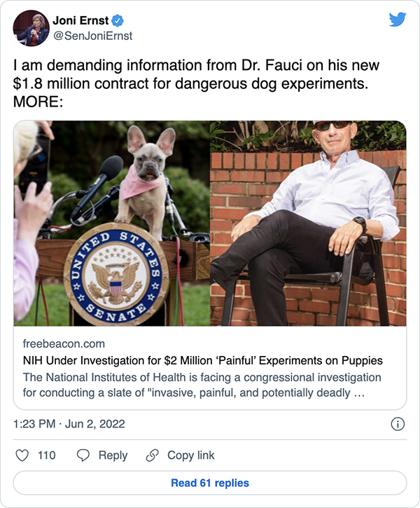This screenshot has height=508, width=420.
Task: Click the chain link icon
Action: [152, 455]
